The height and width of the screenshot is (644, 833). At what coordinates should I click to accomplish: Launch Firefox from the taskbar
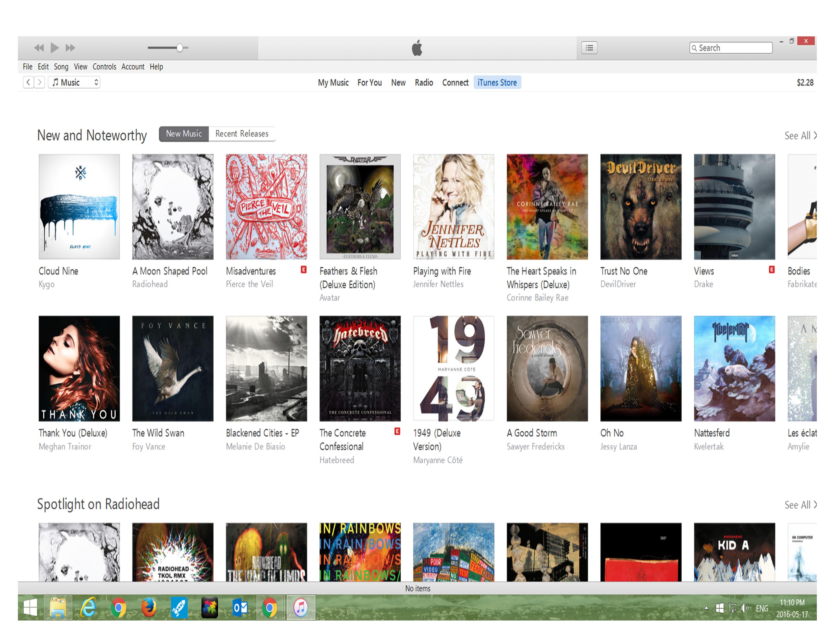(149, 607)
